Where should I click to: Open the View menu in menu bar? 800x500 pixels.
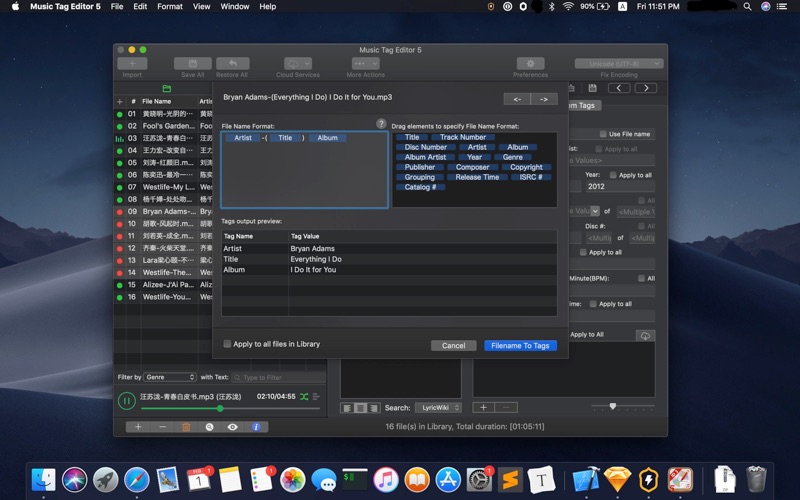tap(201, 6)
